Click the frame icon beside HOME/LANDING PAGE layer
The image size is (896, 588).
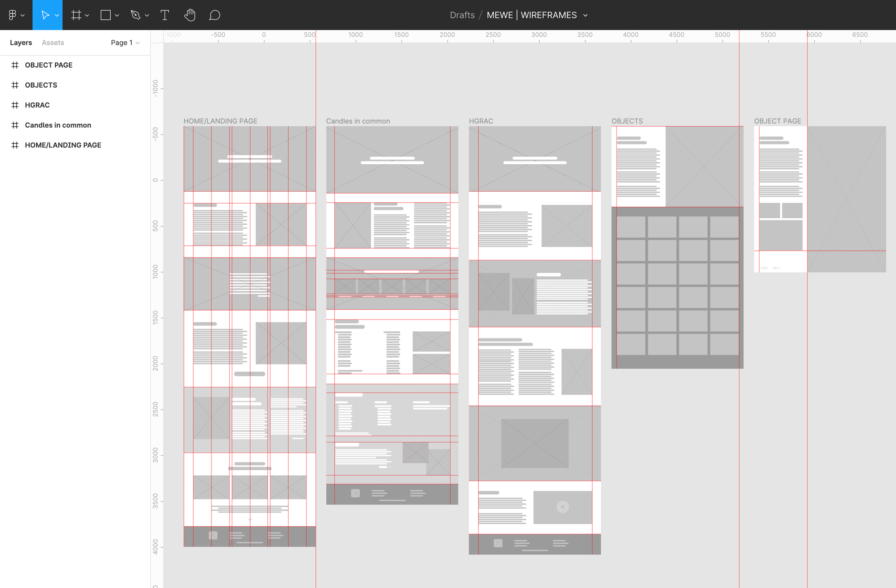tap(15, 145)
